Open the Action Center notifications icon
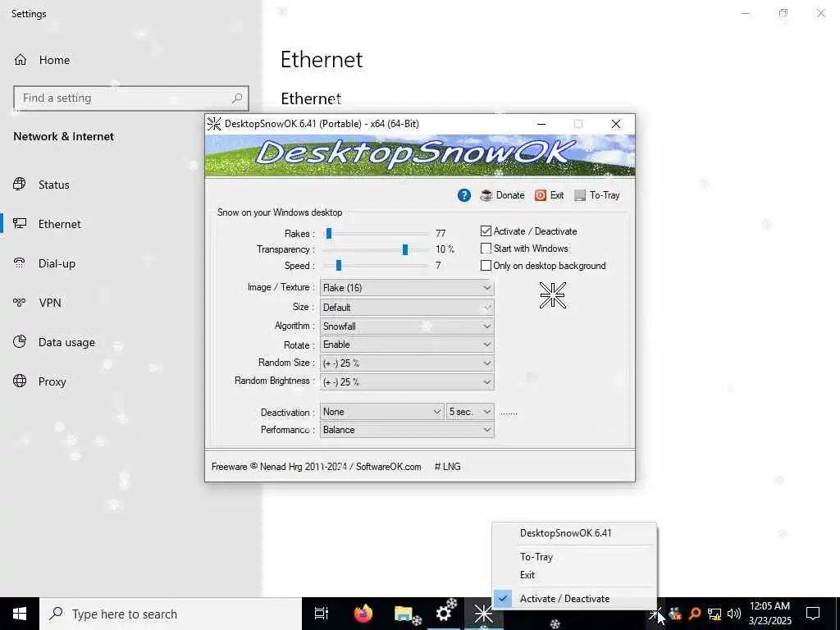 (x=813, y=614)
